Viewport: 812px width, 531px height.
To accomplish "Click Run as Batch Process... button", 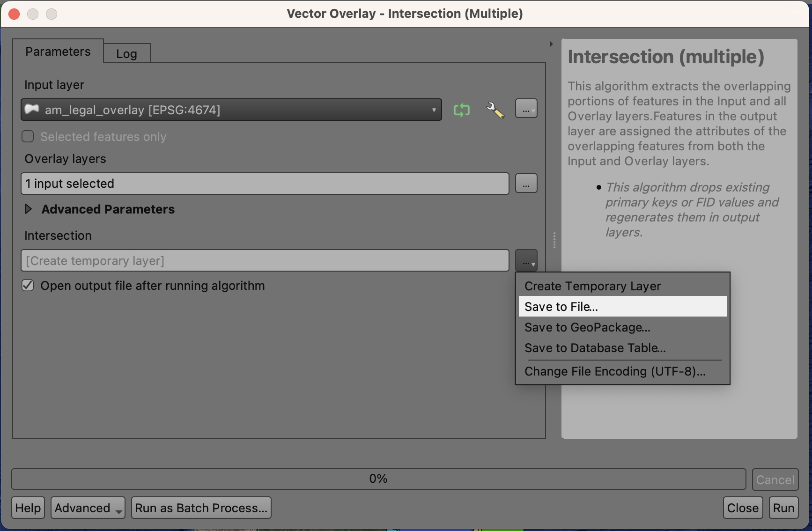I will tap(201, 508).
